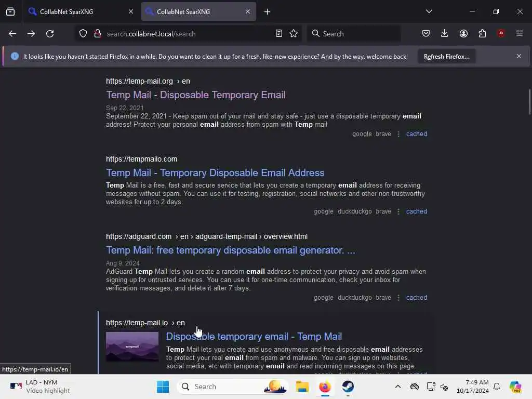Go forward one page
This screenshot has width=532, height=399.
pos(31,34)
